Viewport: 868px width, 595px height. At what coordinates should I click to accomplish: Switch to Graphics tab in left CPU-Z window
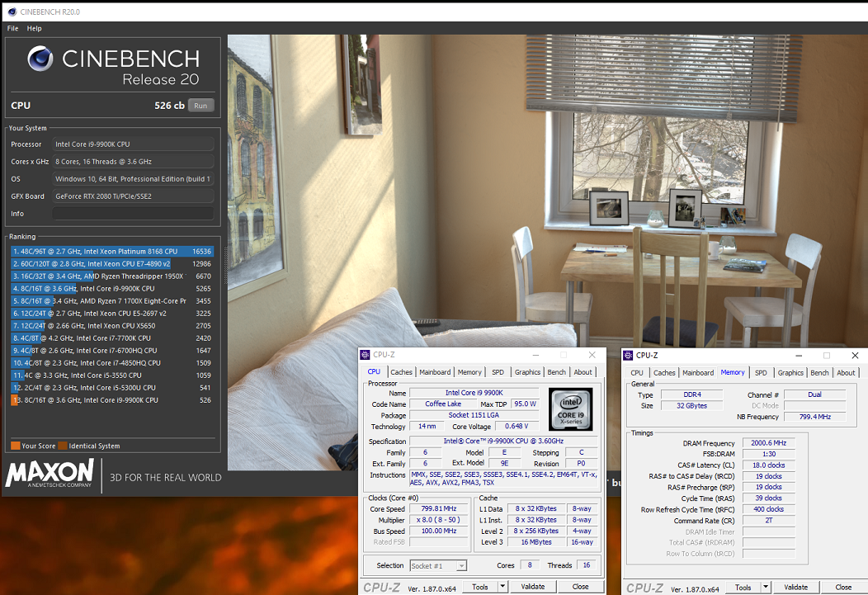pyautogui.click(x=527, y=372)
